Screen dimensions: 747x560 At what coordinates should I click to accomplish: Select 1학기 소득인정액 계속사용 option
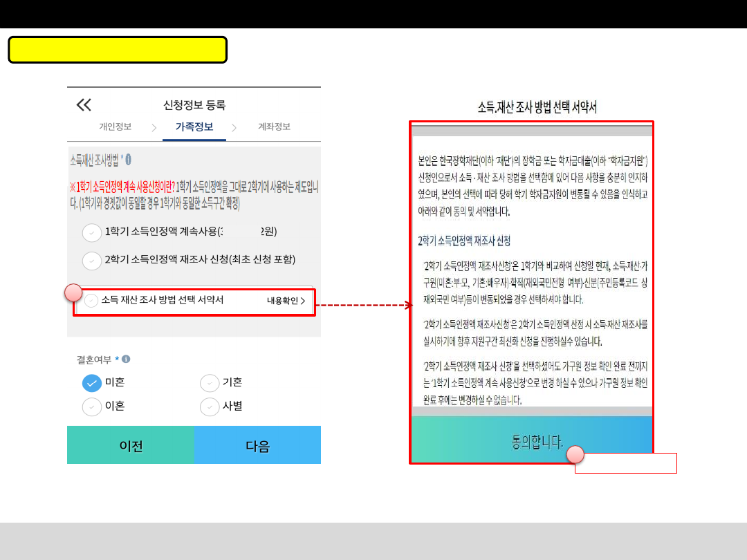point(92,233)
